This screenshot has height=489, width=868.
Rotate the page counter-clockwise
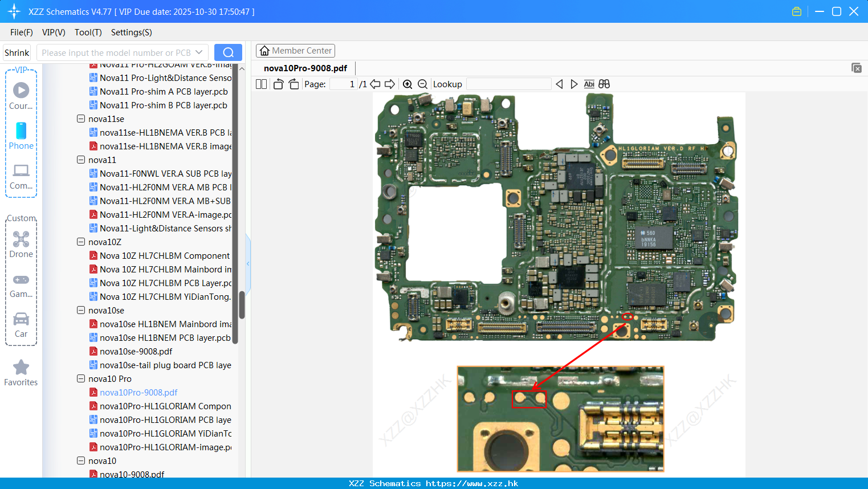pyautogui.click(x=278, y=84)
